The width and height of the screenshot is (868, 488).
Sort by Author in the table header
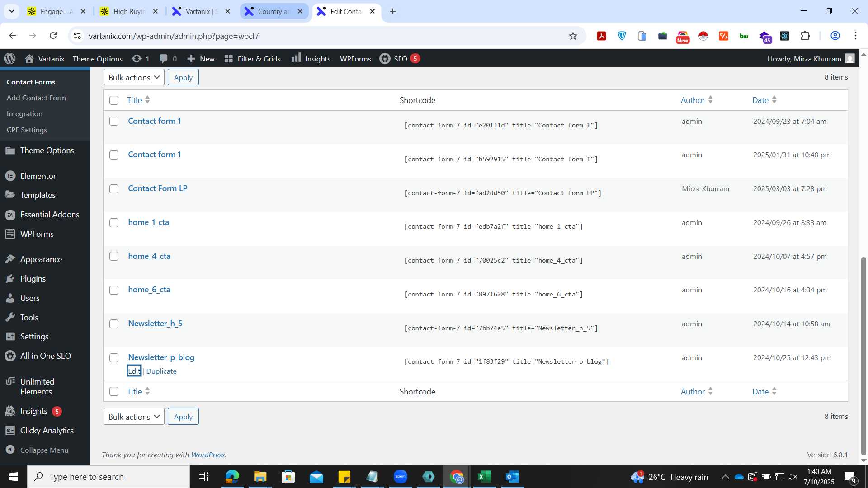(x=697, y=100)
